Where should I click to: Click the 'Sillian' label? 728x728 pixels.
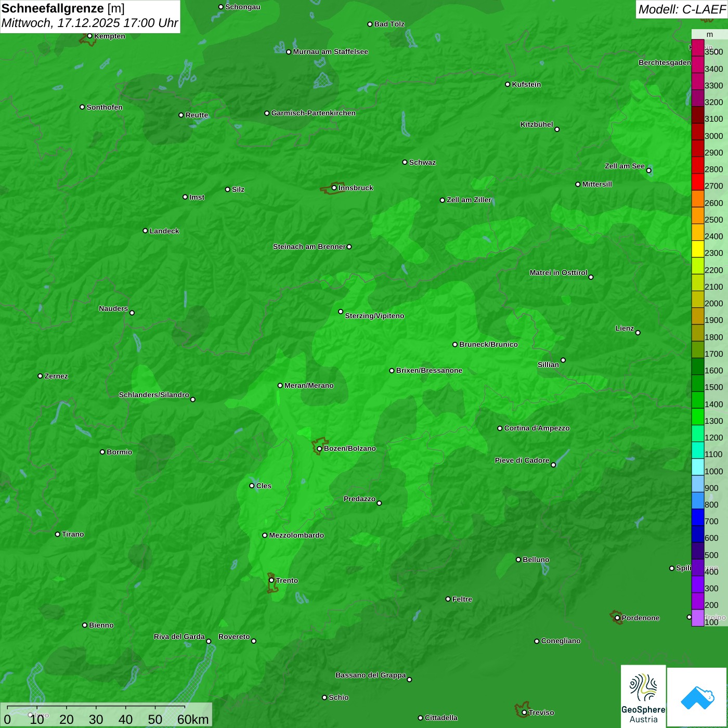click(548, 365)
